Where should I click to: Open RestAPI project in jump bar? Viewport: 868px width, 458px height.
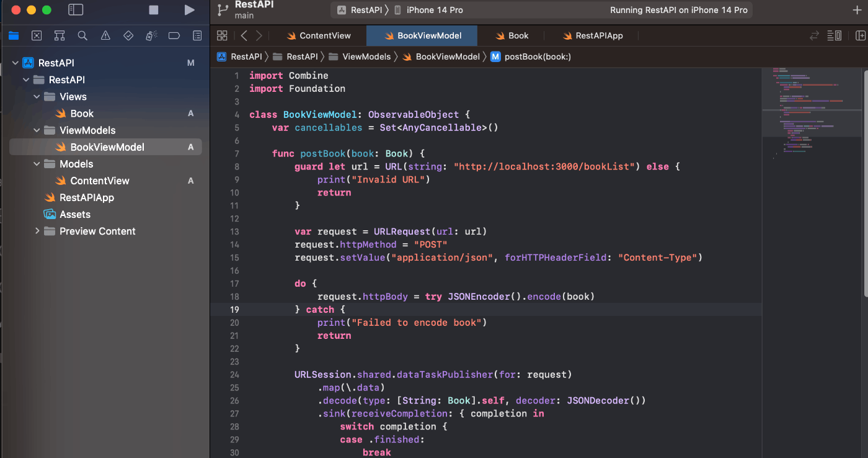[x=240, y=56]
